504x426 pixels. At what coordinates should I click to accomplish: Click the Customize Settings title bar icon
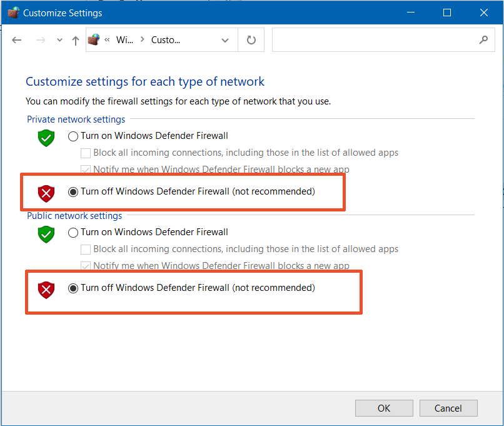[x=14, y=13]
